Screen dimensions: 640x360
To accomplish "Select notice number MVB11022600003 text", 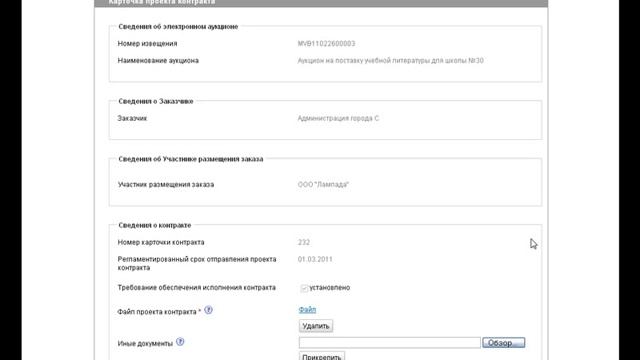I will pyautogui.click(x=326, y=44).
